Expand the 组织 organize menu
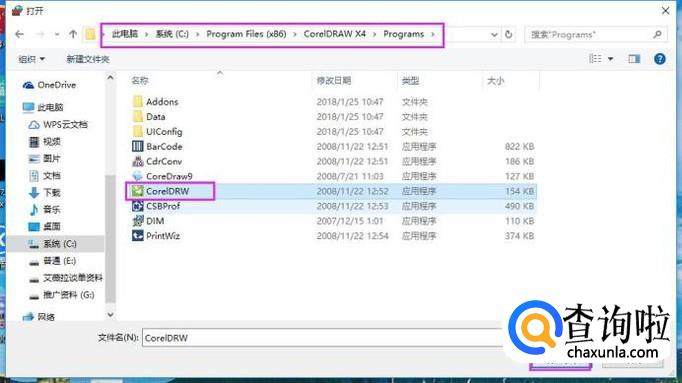 (31, 59)
